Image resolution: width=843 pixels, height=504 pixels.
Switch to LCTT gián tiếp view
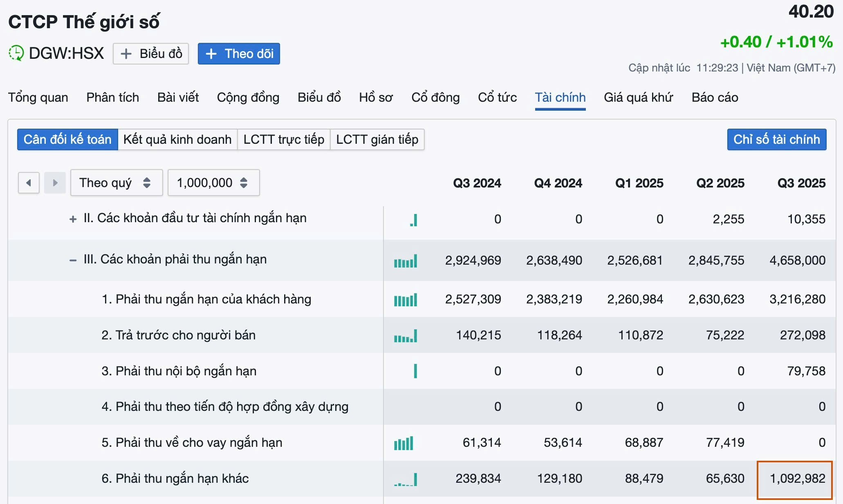(x=377, y=140)
